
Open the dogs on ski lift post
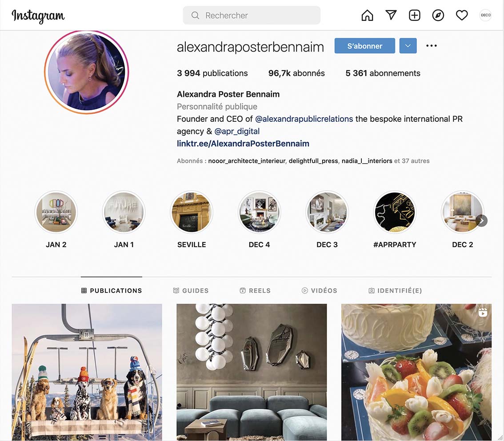[x=87, y=372]
